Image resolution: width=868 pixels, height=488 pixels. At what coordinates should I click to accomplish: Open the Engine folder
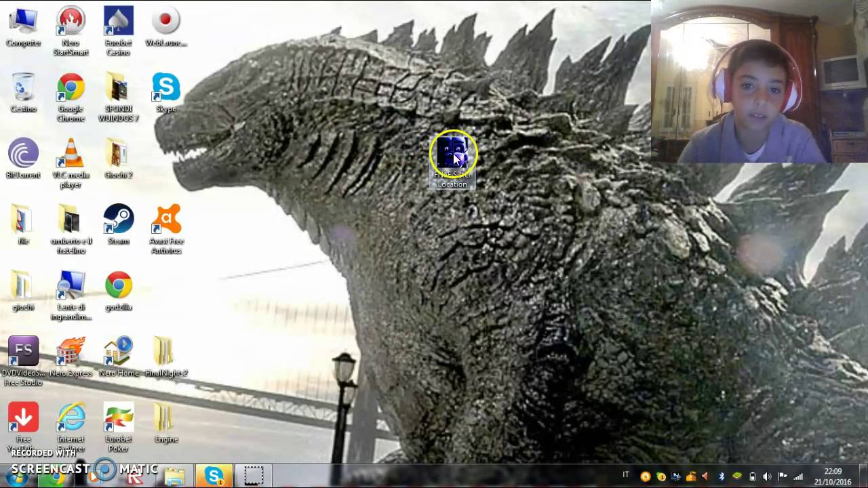tap(165, 422)
